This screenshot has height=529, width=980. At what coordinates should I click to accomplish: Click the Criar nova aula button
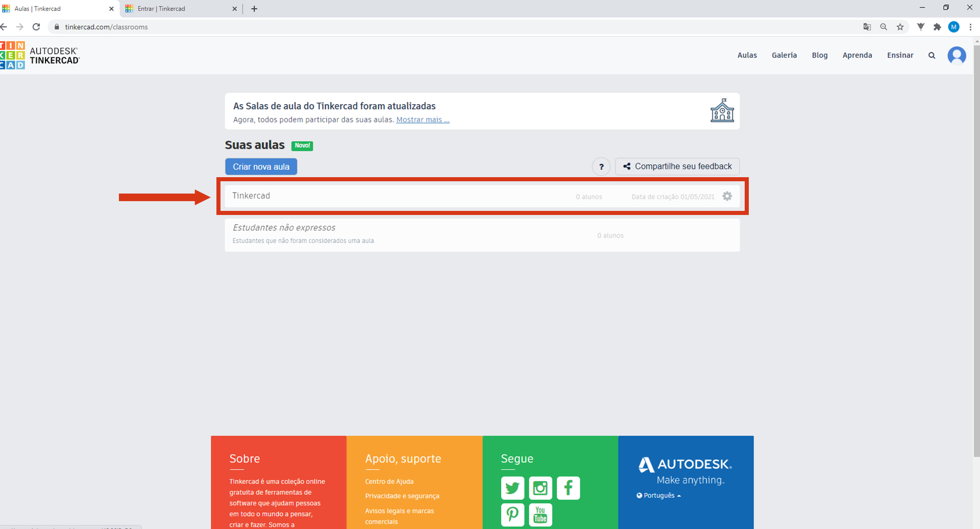tap(261, 166)
